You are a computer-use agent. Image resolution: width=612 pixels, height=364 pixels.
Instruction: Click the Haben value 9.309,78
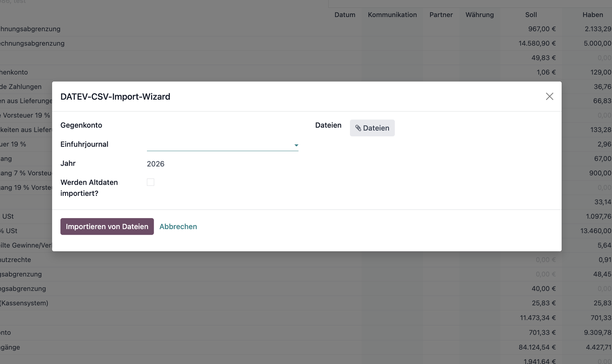click(x=598, y=332)
